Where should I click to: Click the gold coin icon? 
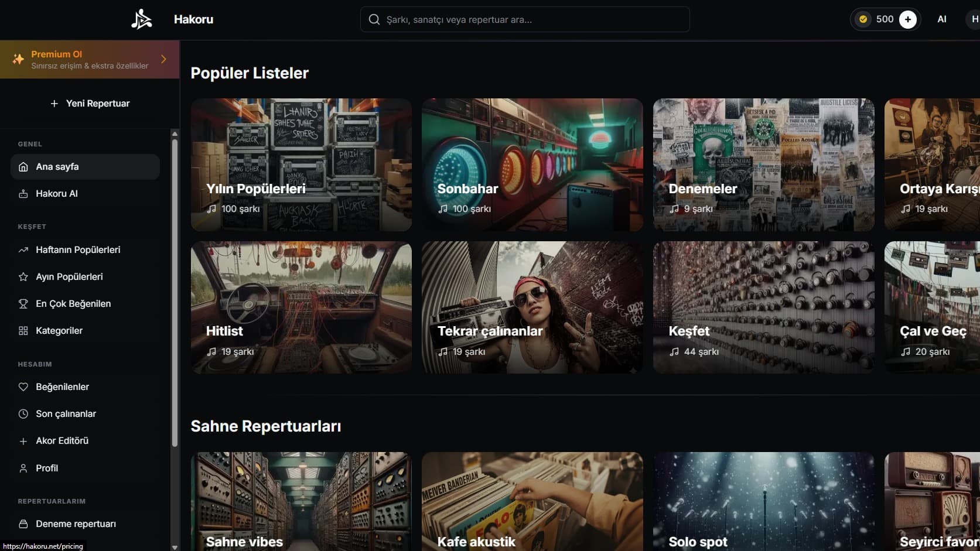[863, 19]
